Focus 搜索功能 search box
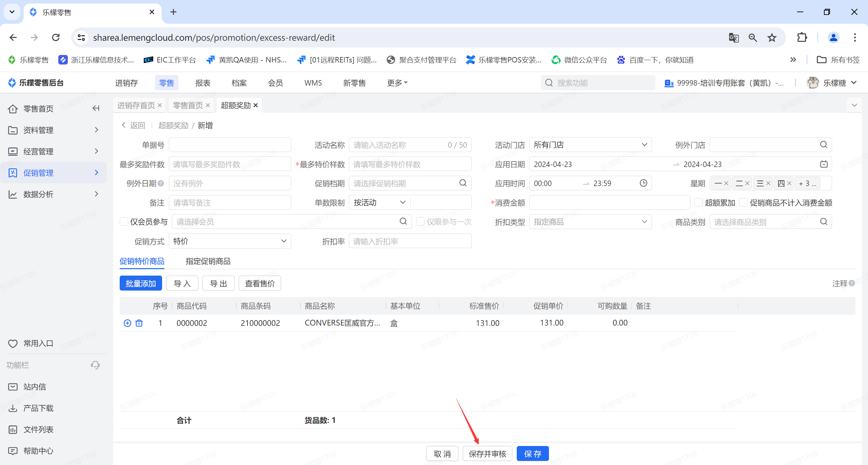Image resolution: width=868 pixels, height=465 pixels. coord(598,83)
